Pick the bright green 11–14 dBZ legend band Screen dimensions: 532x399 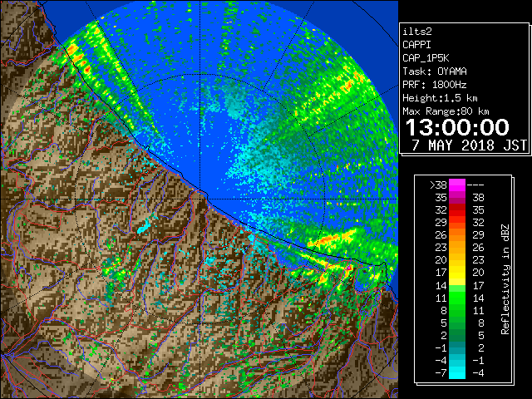(x=457, y=298)
